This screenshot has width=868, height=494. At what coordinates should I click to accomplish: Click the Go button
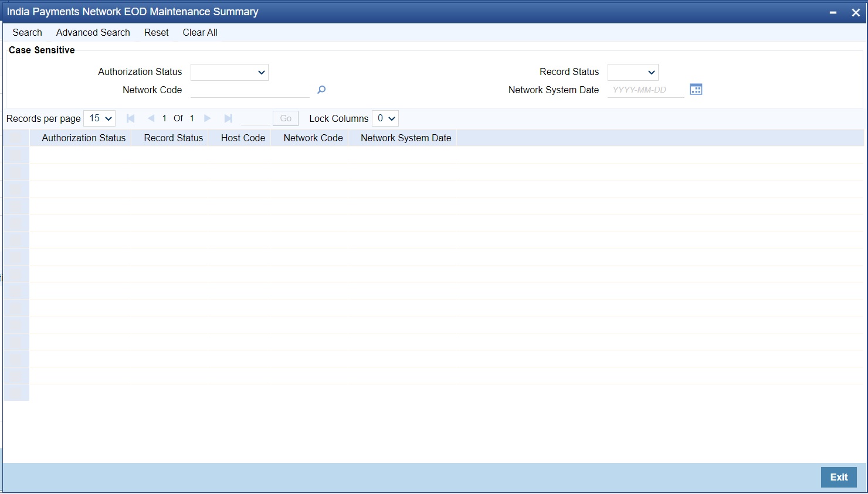[286, 118]
